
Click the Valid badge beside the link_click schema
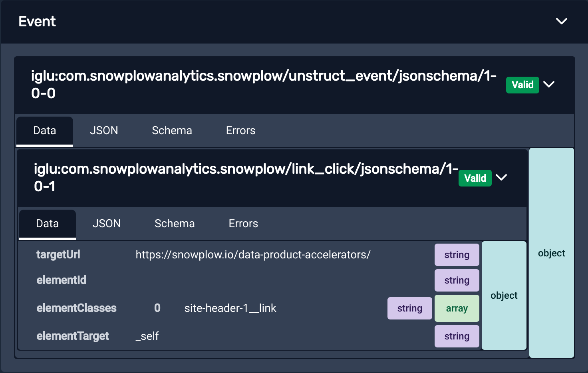click(x=475, y=178)
